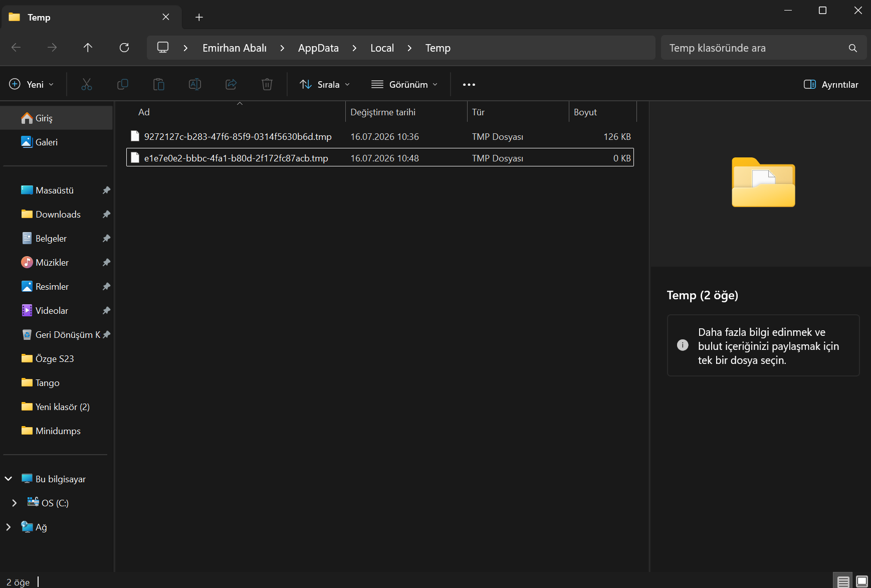Viewport: 871px width, 588px height.
Task: Open Özge S23 folder in sidebar
Action: click(55, 359)
